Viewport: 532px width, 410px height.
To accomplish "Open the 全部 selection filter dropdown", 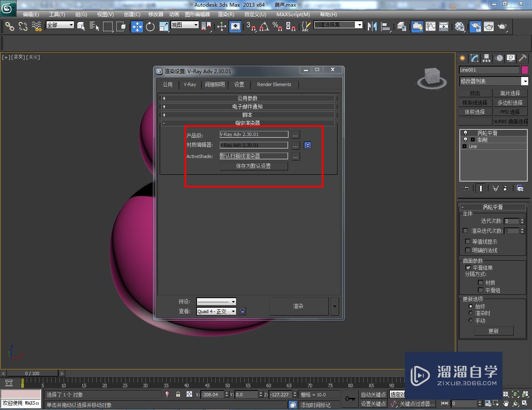I will [60, 25].
